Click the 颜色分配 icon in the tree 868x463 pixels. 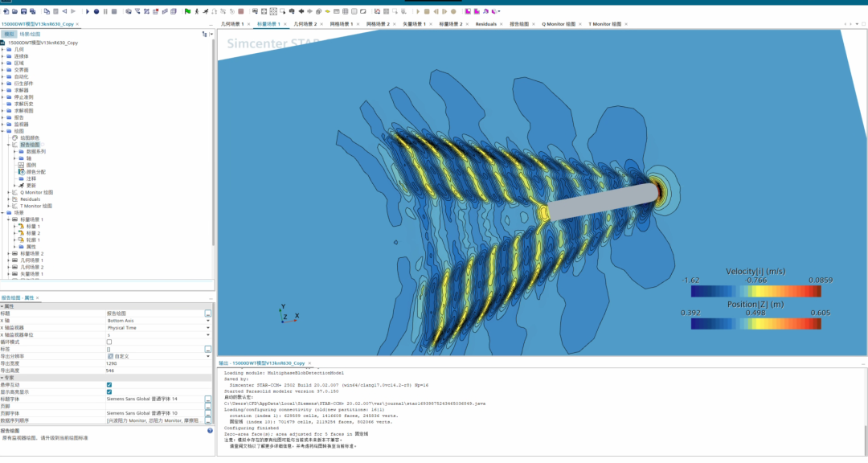pos(22,172)
